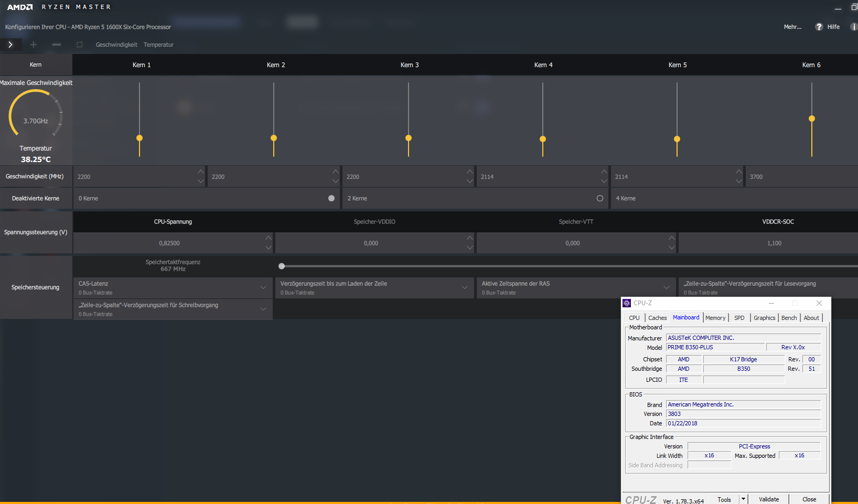
Task: Select the Mainboard tab in CPU-Z
Action: coord(686,317)
